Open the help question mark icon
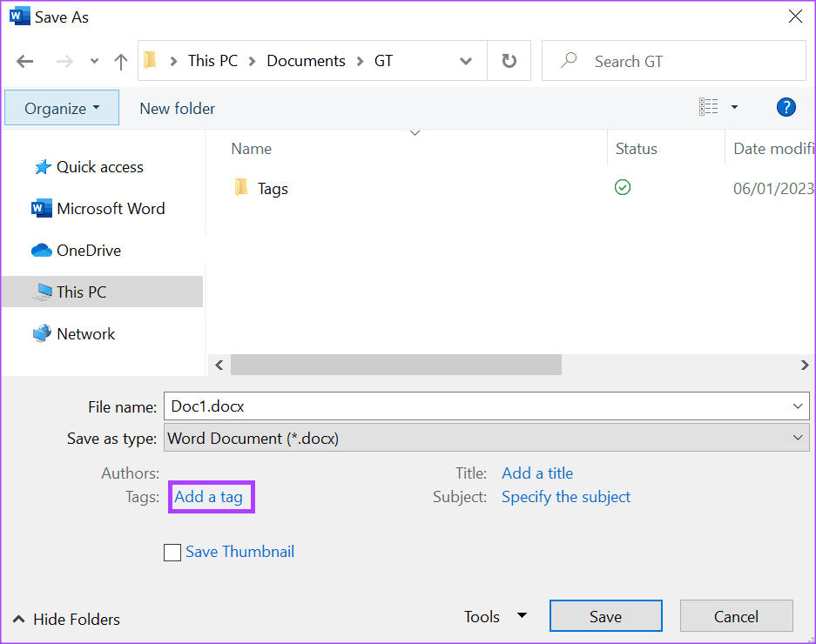 click(786, 107)
